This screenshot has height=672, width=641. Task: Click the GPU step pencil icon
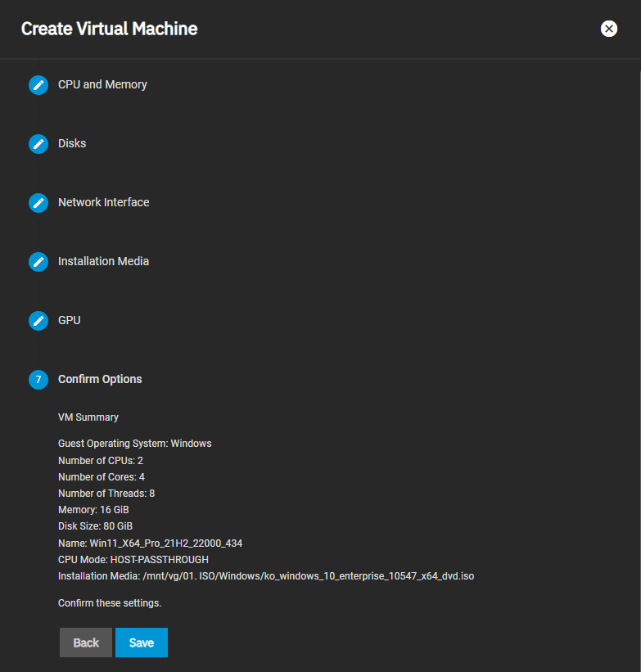[38, 321]
